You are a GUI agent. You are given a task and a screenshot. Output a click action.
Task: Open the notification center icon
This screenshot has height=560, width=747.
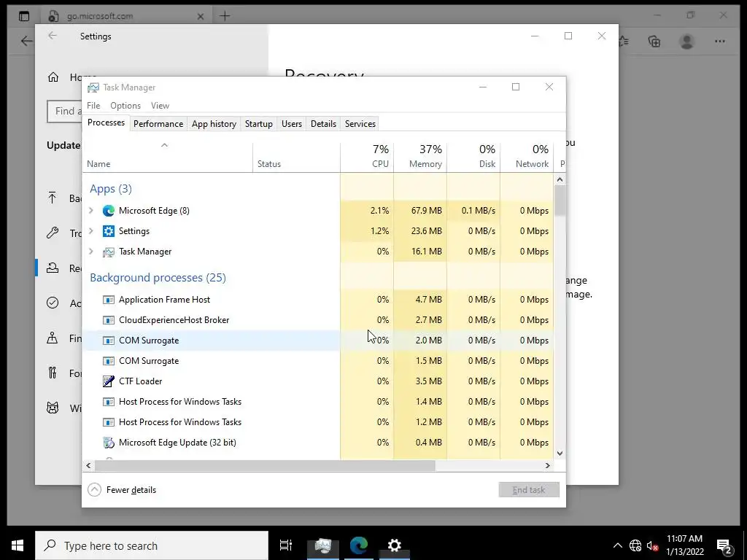(724, 545)
